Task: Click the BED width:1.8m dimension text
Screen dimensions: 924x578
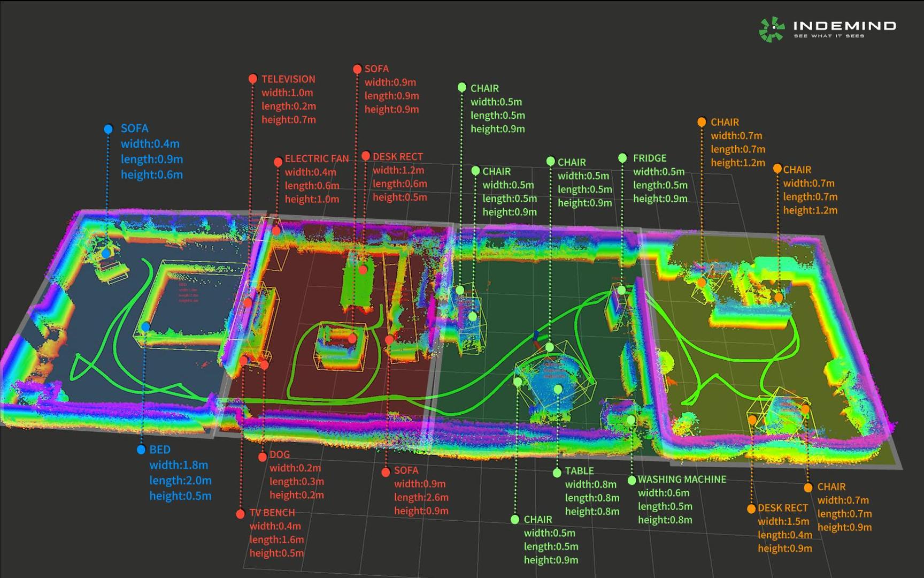Action: (x=179, y=465)
